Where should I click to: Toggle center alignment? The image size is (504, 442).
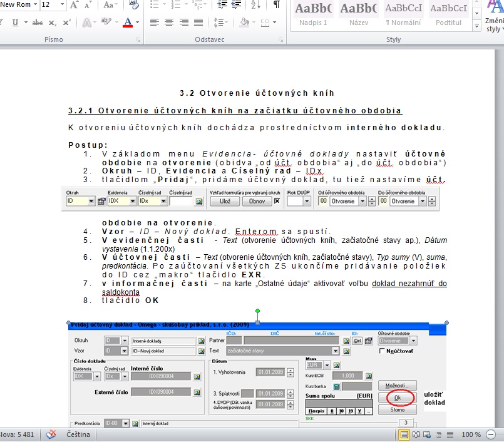(x=169, y=23)
